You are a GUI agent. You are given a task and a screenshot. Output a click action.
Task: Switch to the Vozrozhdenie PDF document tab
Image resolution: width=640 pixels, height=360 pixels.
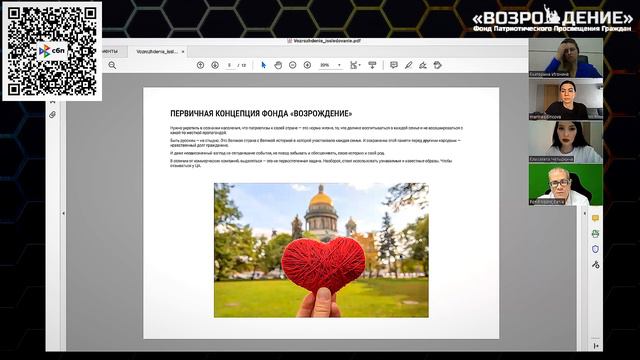pyautogui.click(x=157, y=52)
